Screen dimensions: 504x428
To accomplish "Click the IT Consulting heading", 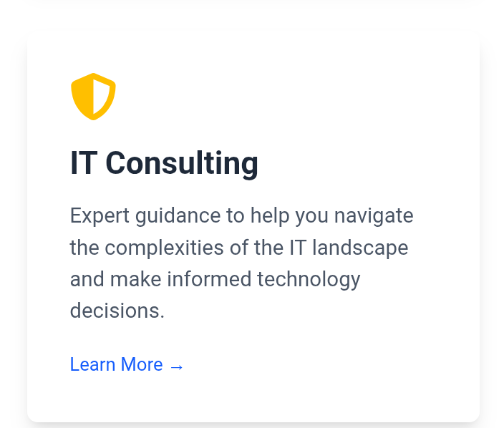I will coord(164,163).
